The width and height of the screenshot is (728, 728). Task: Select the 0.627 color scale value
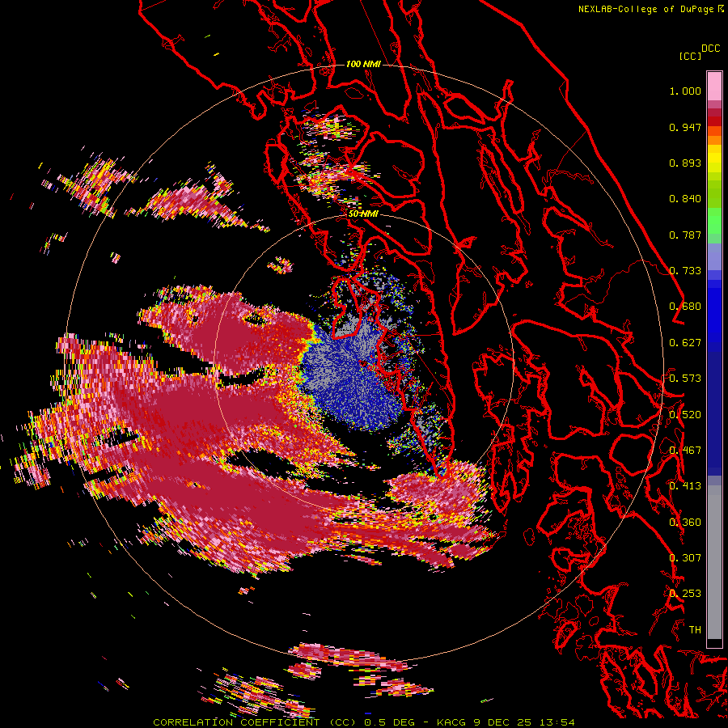(685, 343)
